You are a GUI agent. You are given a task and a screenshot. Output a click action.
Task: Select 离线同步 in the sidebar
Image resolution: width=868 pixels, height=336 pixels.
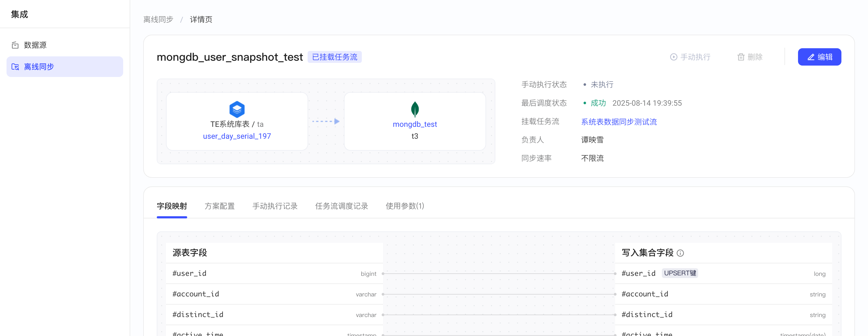click(x=65, y=67)
